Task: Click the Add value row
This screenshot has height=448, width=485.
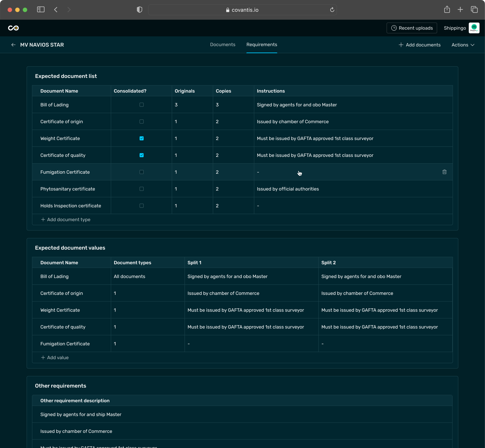Action: tap(55, 357)
